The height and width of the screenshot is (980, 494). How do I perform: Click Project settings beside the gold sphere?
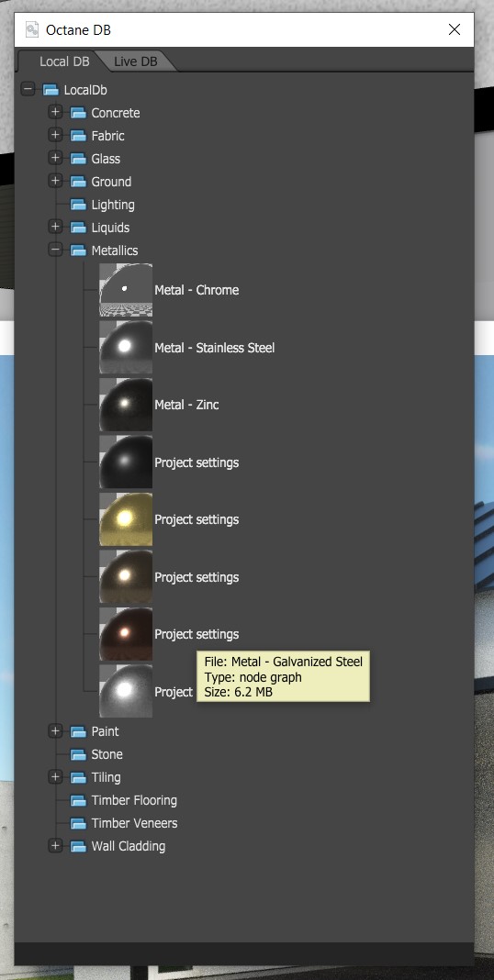196,520
